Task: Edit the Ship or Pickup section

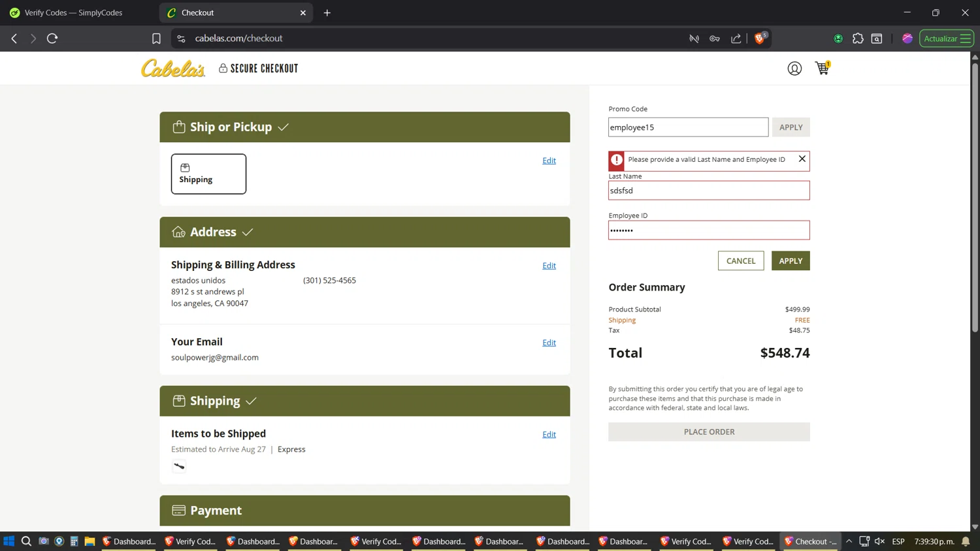Action: pyautogui.click(x=549, y=161)
